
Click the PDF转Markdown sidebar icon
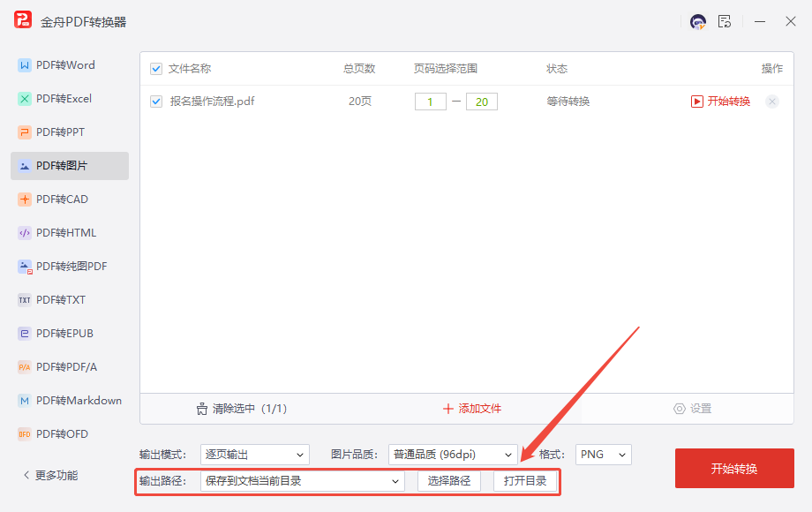25,401
